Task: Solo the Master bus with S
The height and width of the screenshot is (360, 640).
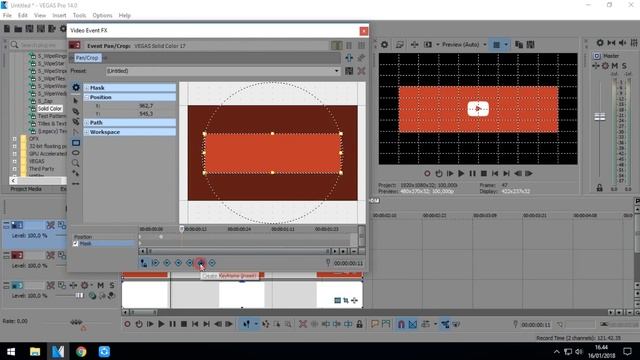Action: tap(624, 66)
